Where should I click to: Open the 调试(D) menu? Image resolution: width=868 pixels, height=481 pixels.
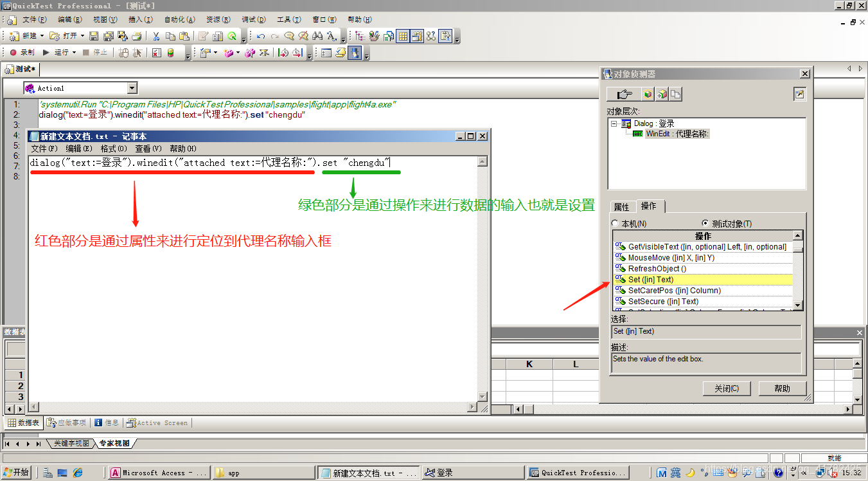[x=254, y=20]
